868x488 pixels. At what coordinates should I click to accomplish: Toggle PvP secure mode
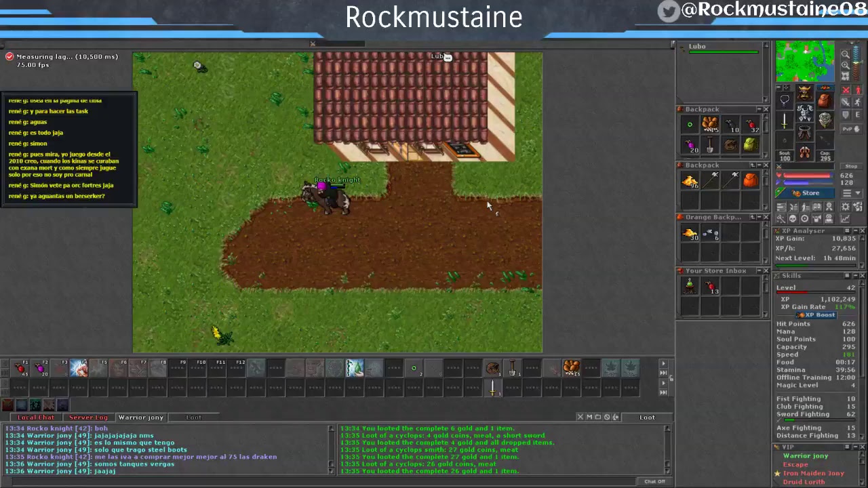[x=851, y=129]
